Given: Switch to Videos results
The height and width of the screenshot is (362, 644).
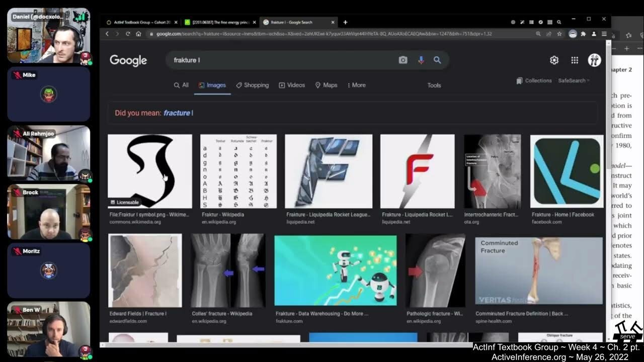Looking at the screenshot, I should [x=292, y=85].
